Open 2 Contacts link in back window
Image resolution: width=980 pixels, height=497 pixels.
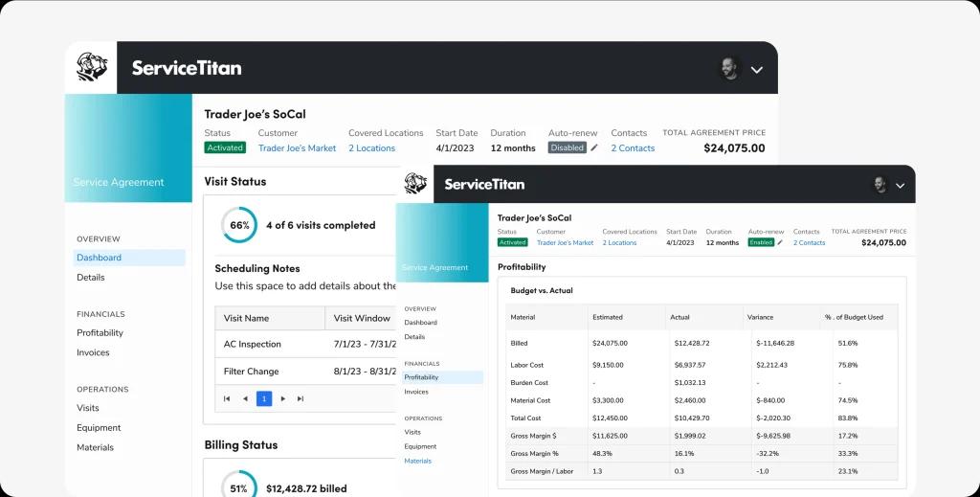(x=634, y=148)
